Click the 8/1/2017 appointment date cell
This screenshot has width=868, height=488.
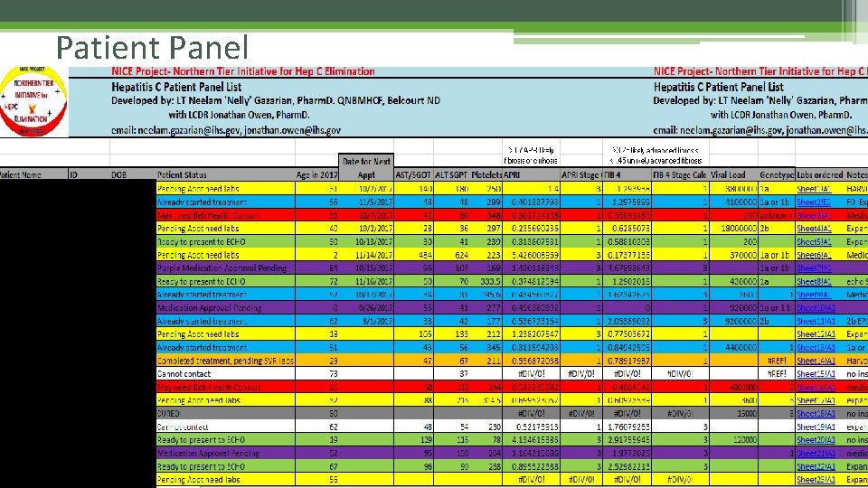(x=366, y=321)
